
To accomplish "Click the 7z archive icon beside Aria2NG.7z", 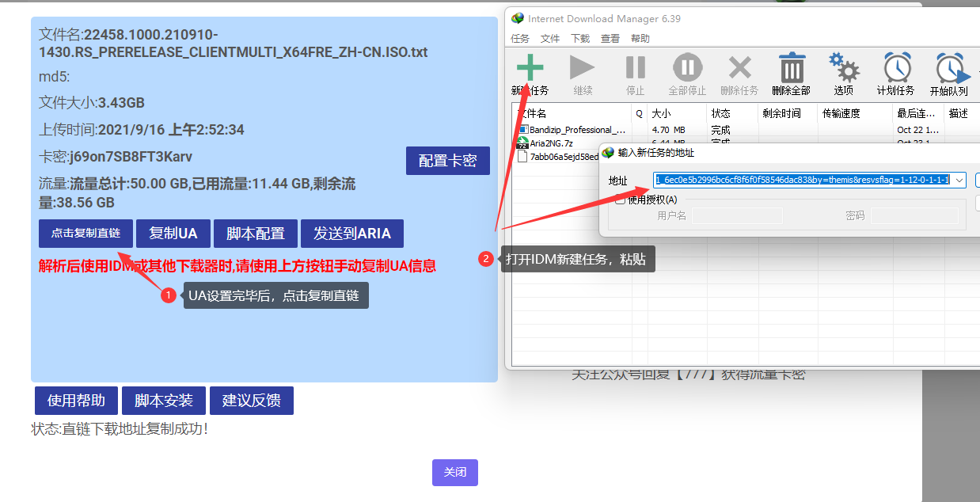I will [x=522, y=143].
